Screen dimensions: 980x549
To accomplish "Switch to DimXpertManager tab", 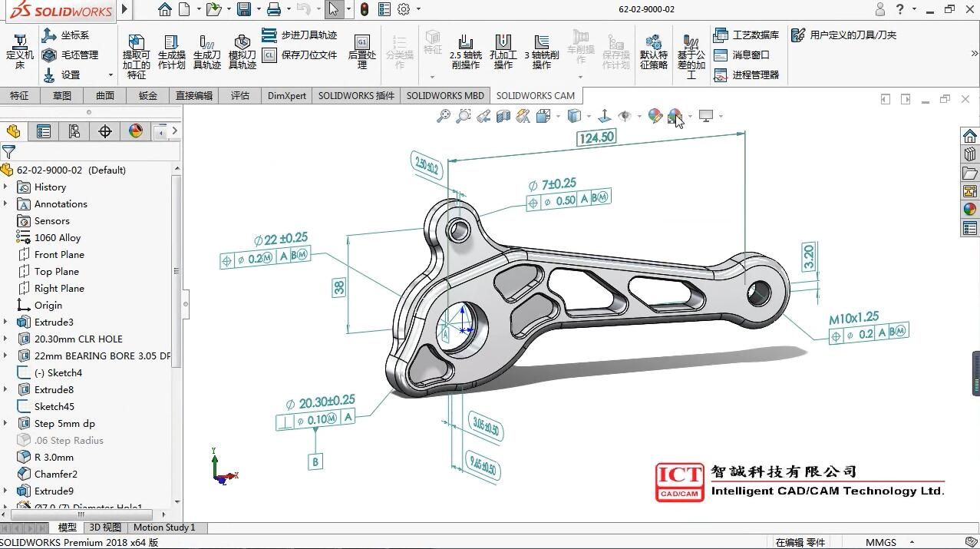I will (x=105, y=131).
